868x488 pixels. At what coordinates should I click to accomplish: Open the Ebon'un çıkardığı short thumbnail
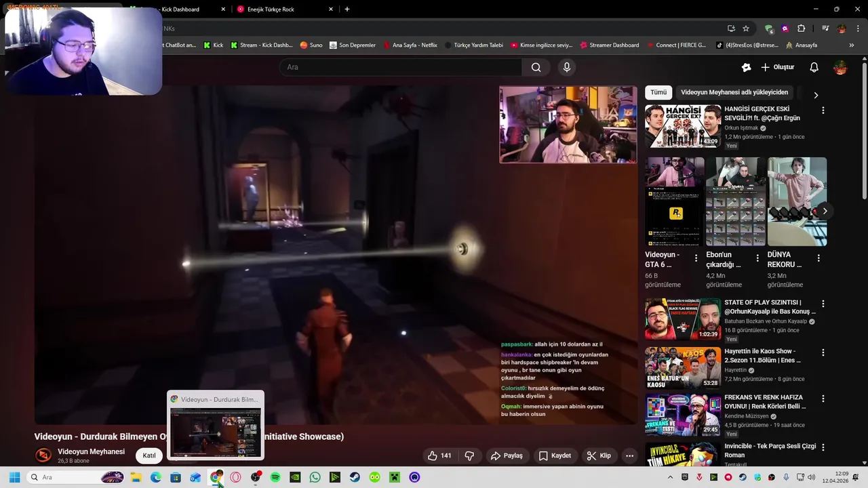coord(736,202)
